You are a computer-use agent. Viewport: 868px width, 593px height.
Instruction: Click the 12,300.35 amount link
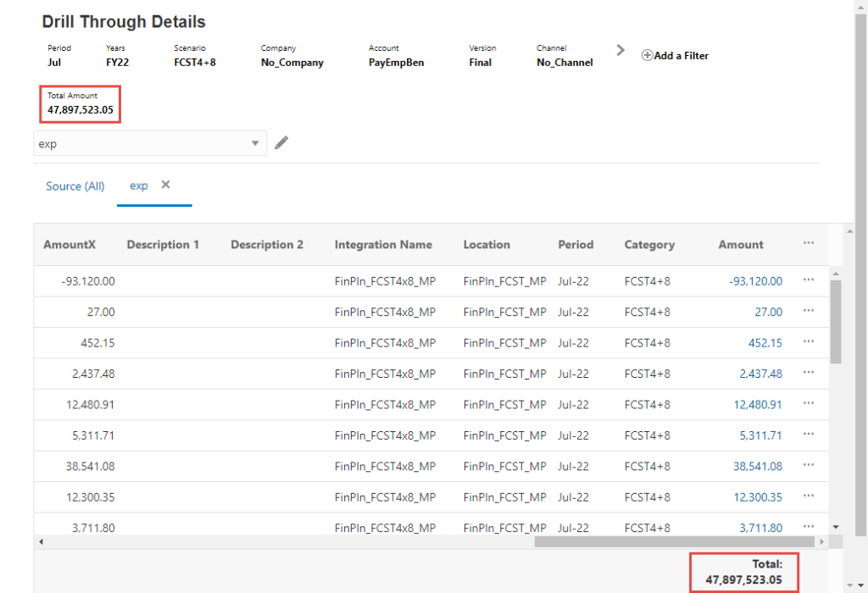[758, 497]
